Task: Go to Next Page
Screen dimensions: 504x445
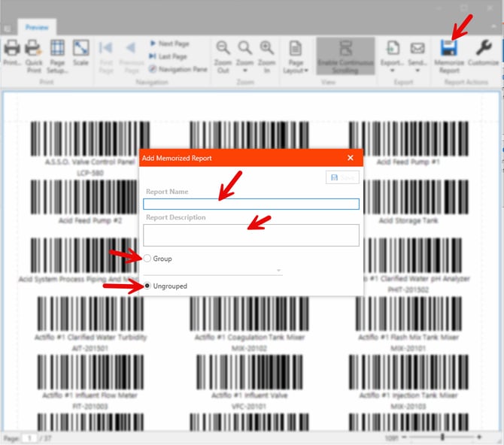Action: coord(171,44)
